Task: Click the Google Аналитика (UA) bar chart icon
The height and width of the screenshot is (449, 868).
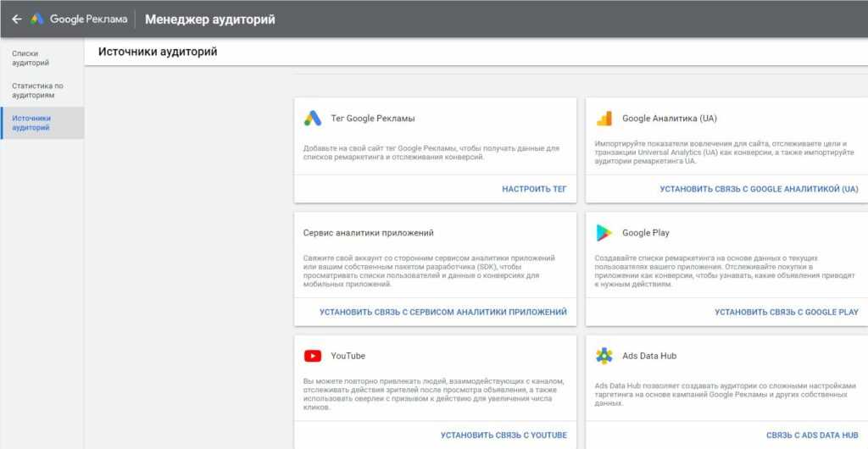Action: (x=604, y=119)
